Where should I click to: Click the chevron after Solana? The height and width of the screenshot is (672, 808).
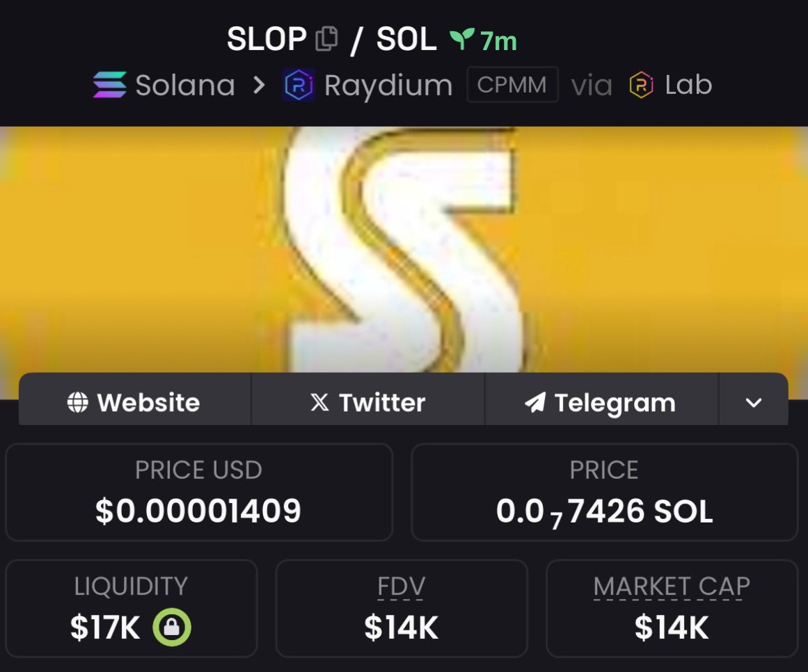pyautogui.click(x=259, y=85)
